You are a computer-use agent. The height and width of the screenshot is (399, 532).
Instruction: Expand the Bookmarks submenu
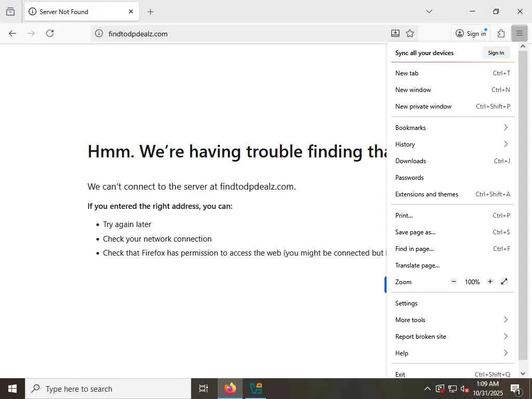[453, 128]
